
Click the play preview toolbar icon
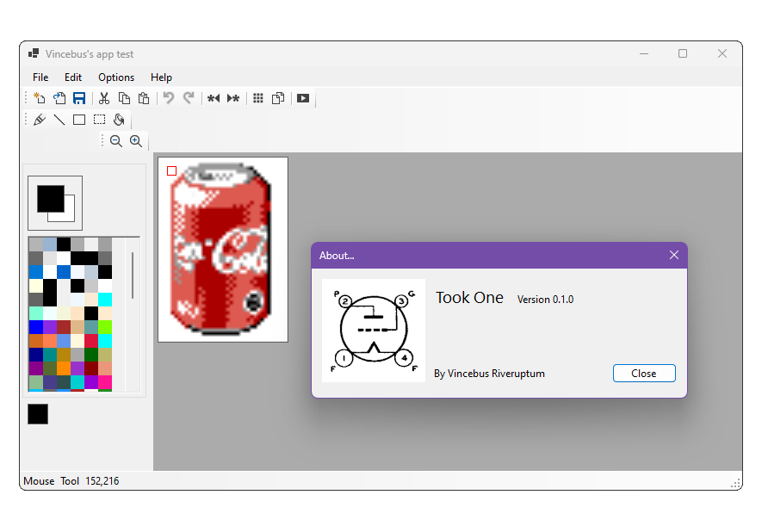pos(303,98)
